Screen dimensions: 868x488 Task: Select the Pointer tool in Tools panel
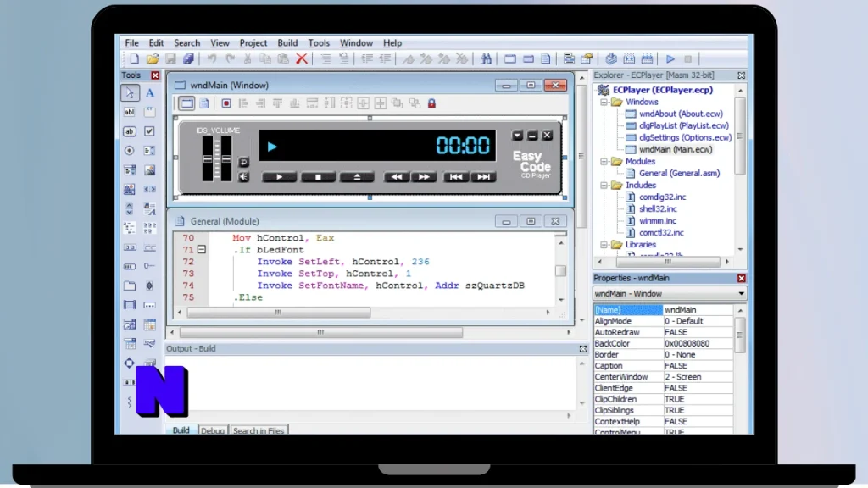click(130, 92)
